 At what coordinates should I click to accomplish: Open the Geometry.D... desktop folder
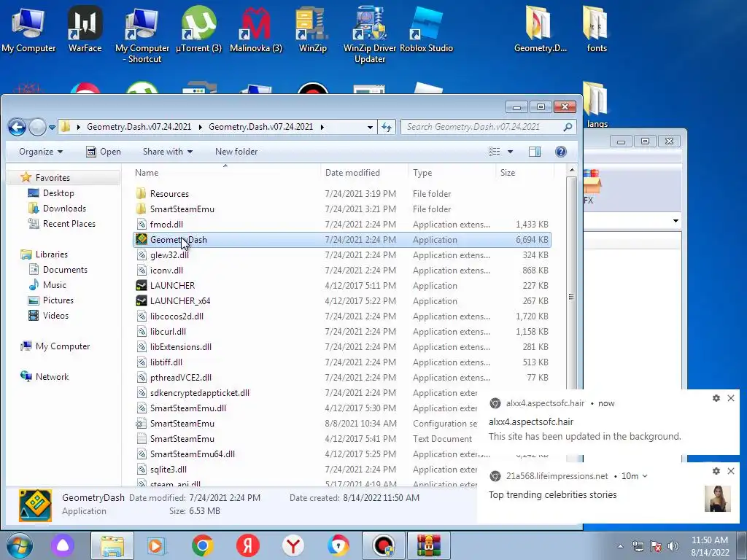[541, 28]
